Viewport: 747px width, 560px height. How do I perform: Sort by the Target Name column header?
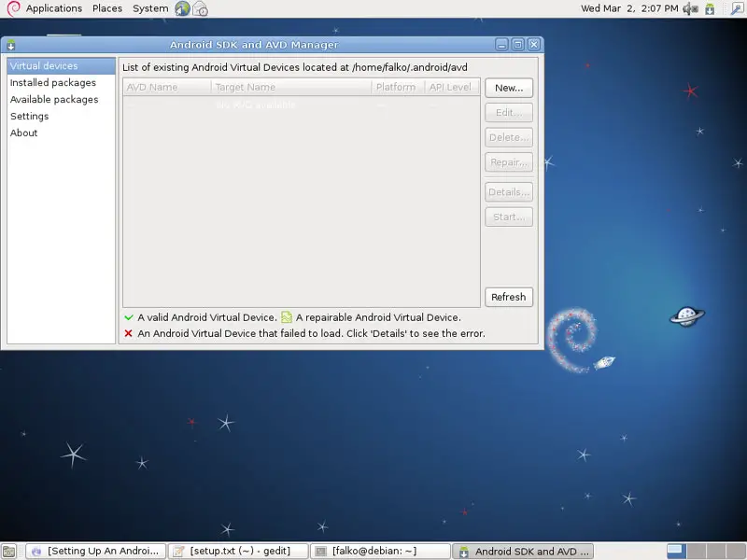(291, 87)
